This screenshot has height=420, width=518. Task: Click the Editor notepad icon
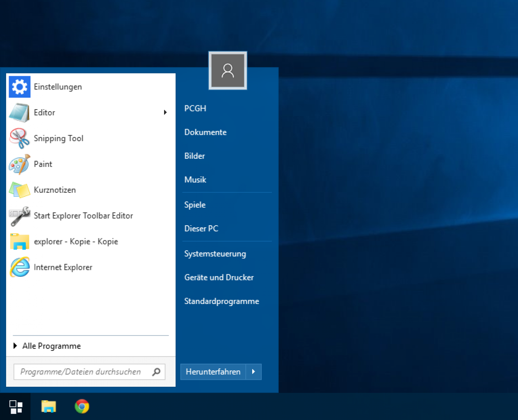(19, 113)
